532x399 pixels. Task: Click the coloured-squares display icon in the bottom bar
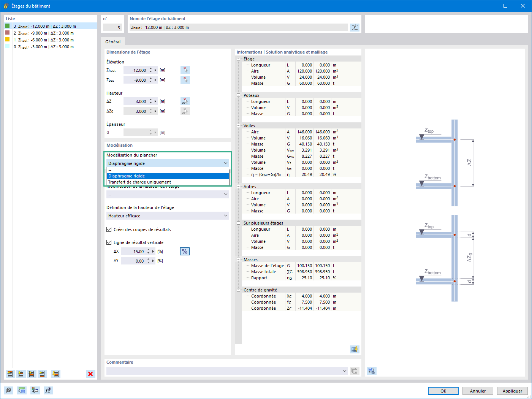point(35,390)
